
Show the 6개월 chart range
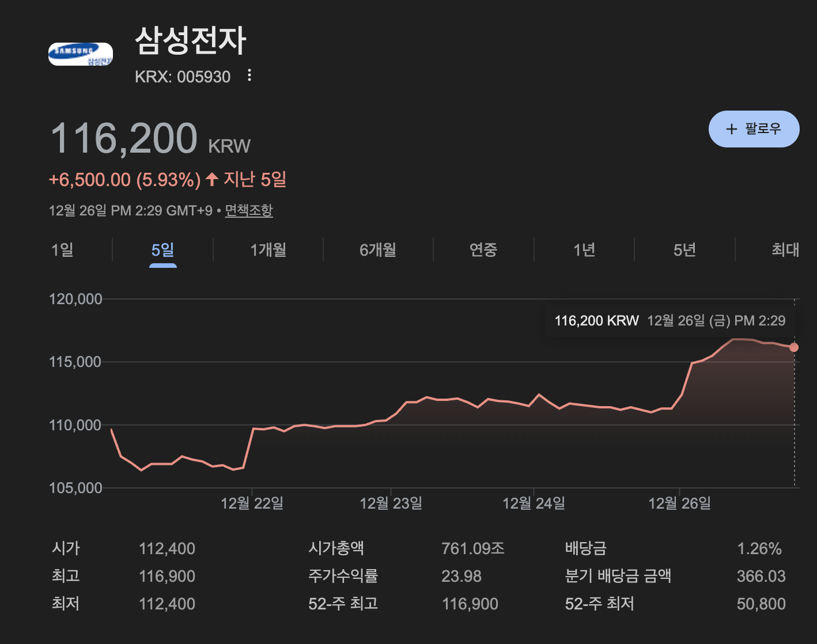[378, 250]
